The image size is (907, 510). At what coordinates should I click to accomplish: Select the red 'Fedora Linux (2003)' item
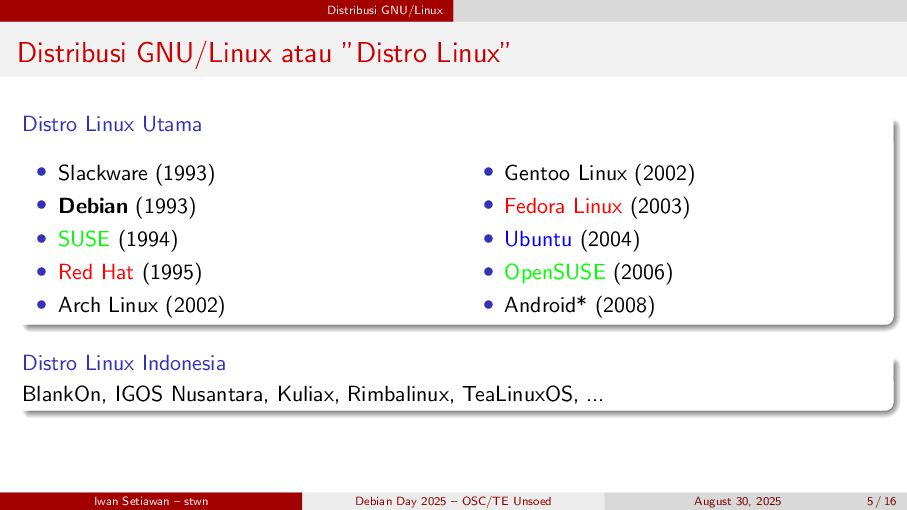coord(597,206)
